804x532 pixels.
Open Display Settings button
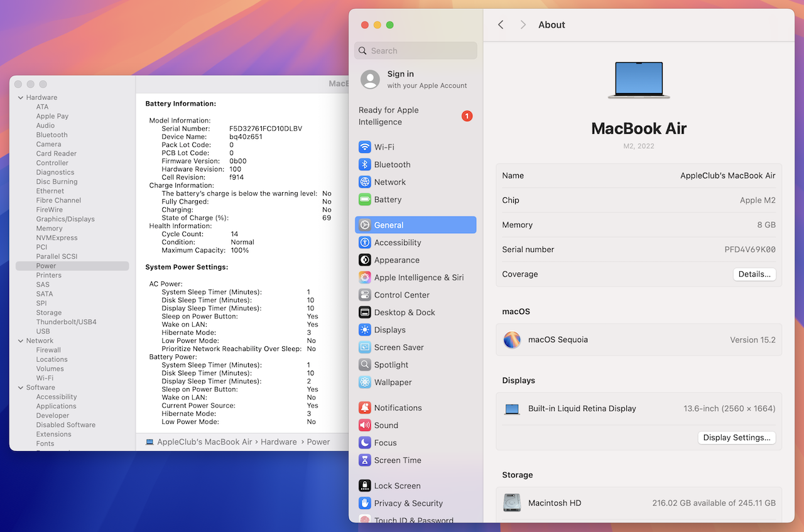tap(737, 438)
